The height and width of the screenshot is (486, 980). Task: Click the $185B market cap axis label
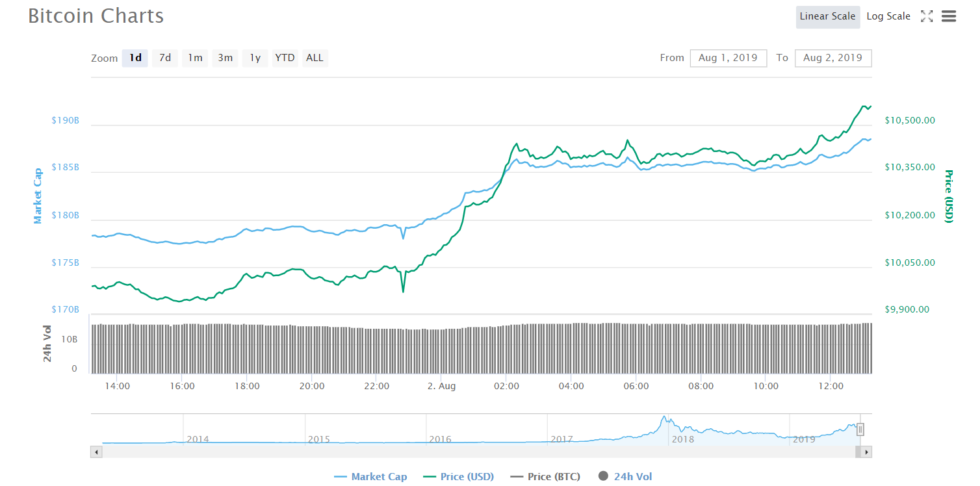(65, 167)
